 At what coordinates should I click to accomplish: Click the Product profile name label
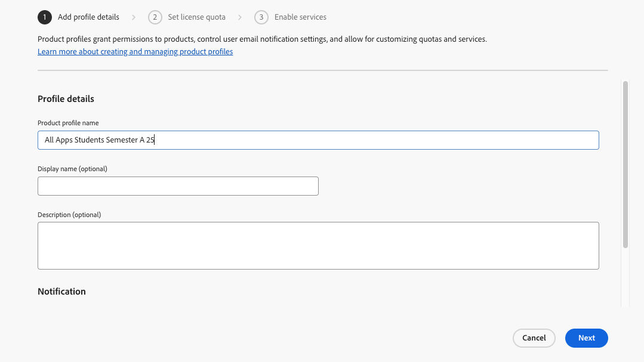coord(68,123)
